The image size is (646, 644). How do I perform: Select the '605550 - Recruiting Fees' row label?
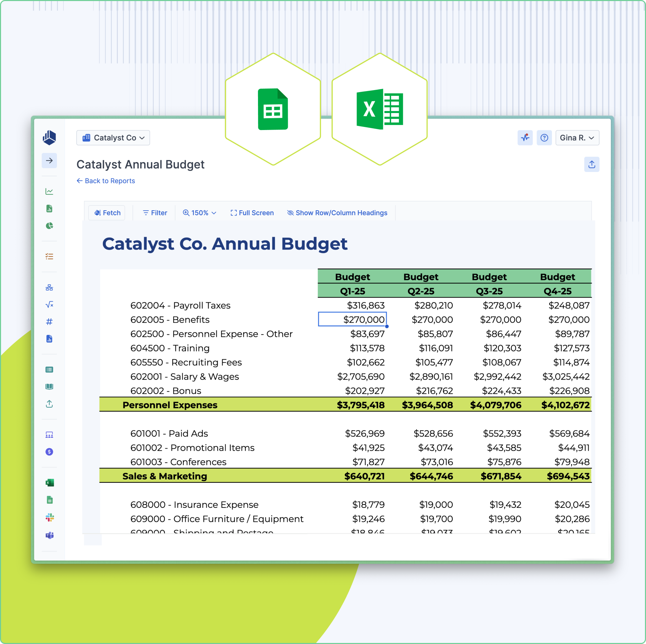point(186,362)
